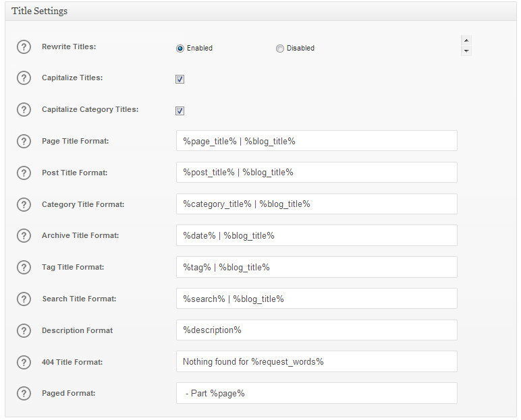Show help for Capitalize Category Titles

pyautogui.click(x=24, y=110)
